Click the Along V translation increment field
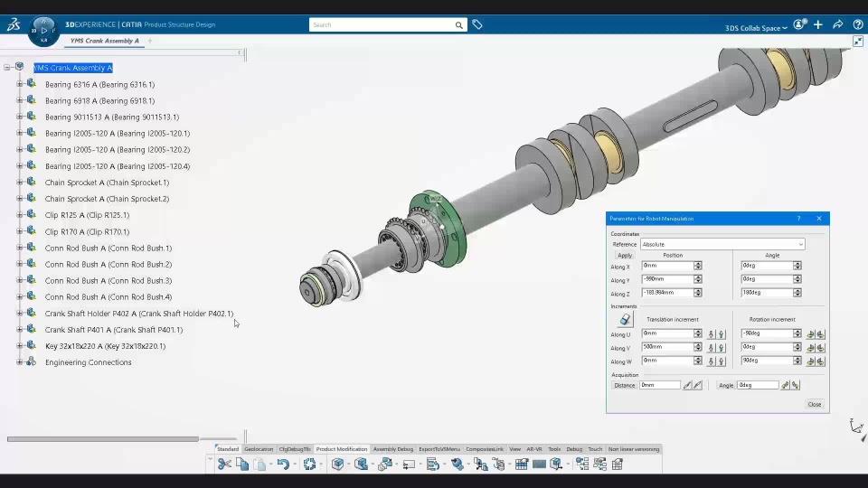The image size is (868, 488). pyautogui.click(x=667, y=347)
